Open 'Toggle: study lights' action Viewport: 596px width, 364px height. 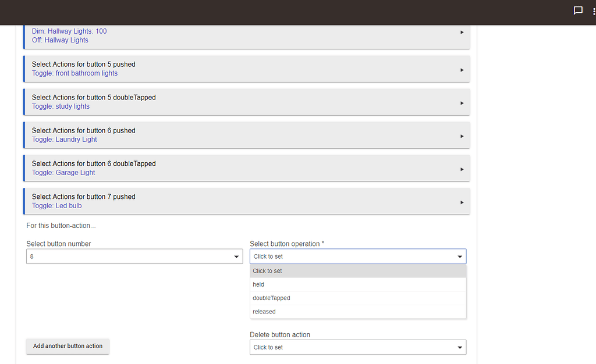[x=61, y=106]
